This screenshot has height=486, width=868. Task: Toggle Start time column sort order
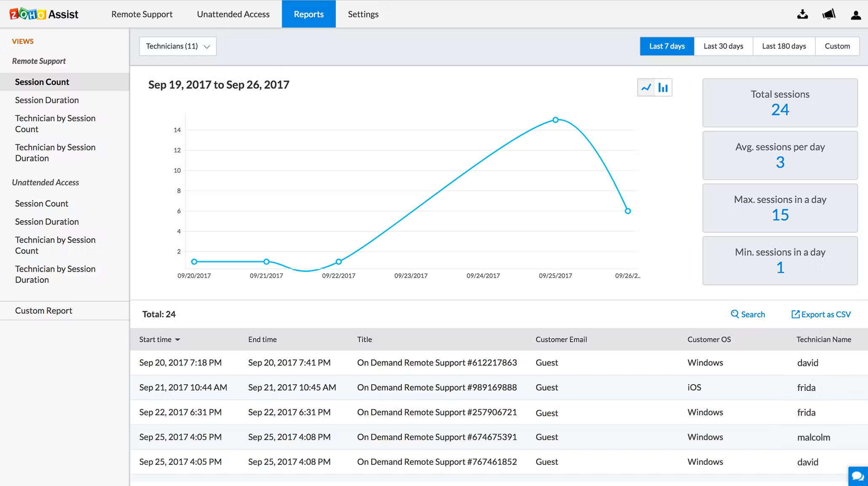coord(159,339)
